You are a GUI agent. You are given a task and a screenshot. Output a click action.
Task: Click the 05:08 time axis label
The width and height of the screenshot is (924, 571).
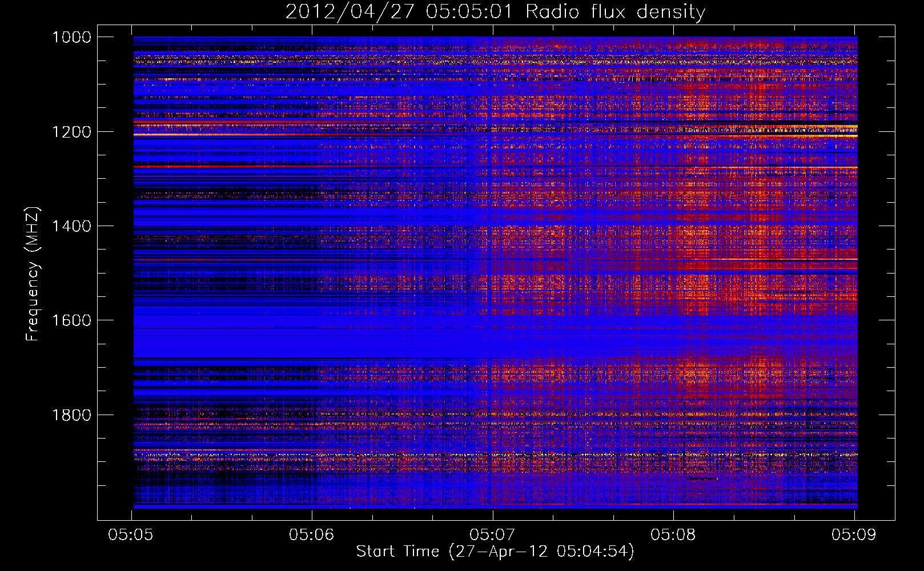click(673, 534)
